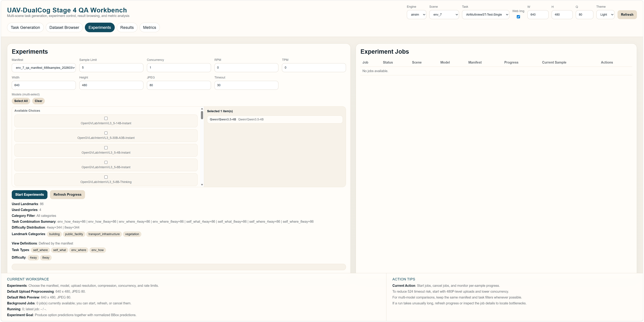The width and height of the screenshot is (644, 322).
Task: Switch to the Task Generation tab
Action: (x=25, y=27)
